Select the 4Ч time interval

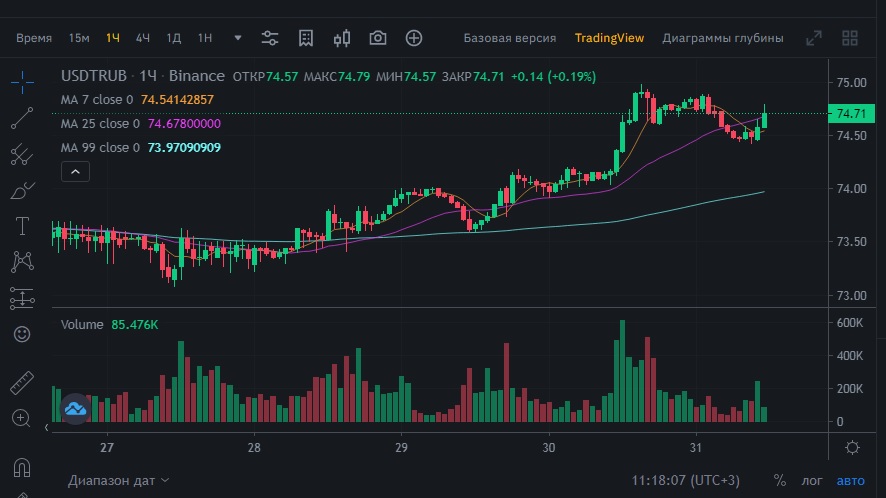coord(142,38)
